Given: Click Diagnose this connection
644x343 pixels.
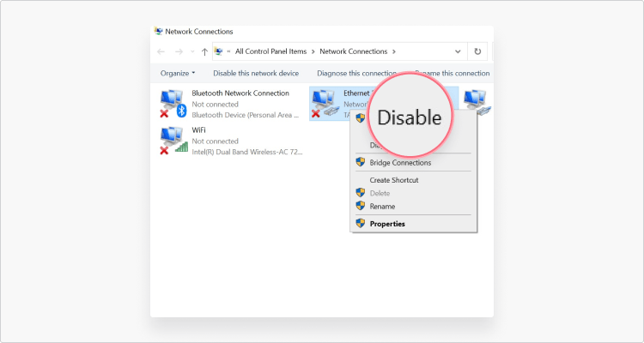Looking at the screenshot, I should point(356,74).
